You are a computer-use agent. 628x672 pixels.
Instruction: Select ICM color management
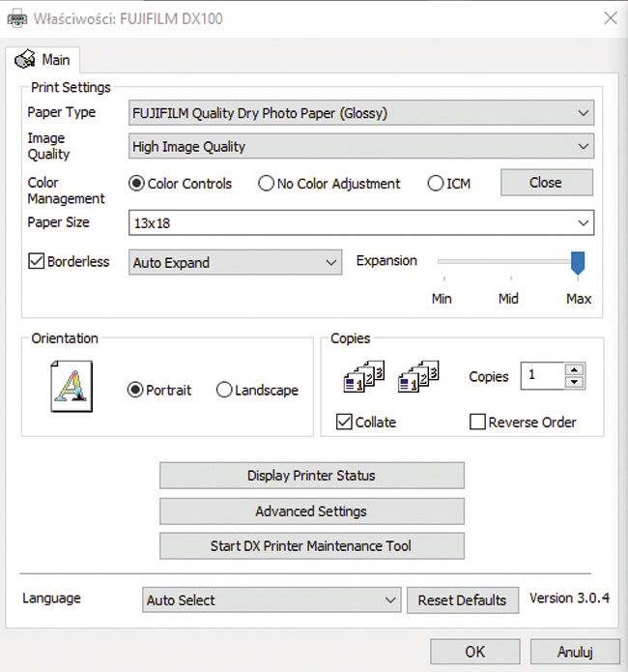click(x=435, y=184)
